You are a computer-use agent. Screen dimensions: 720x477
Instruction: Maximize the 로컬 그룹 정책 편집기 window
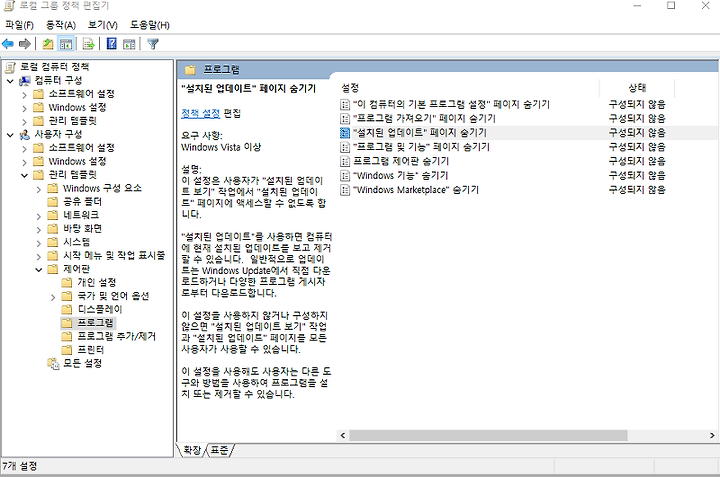coord(671,6)
